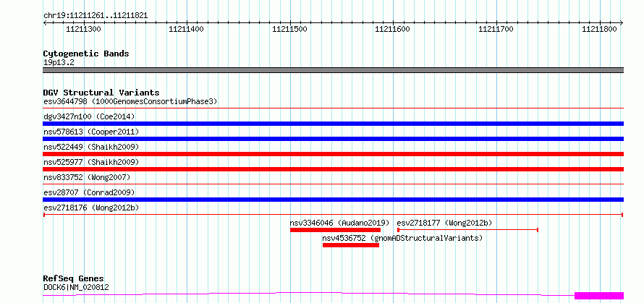Screen dimensions: 644x303
Task: Click the 19p13.2 cytogenetic band bar
Action: click(x=333, y=70)
